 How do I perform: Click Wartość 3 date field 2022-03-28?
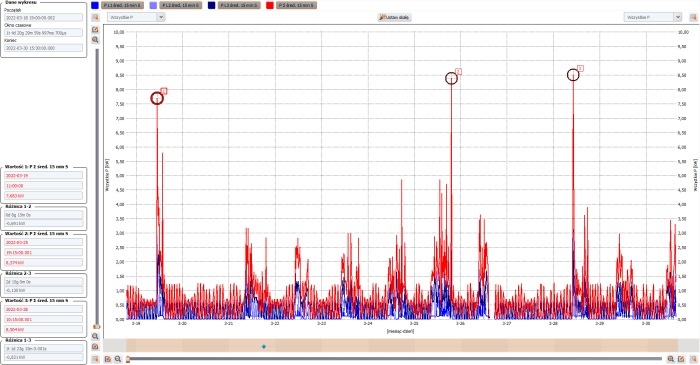(x=43, y=309)
